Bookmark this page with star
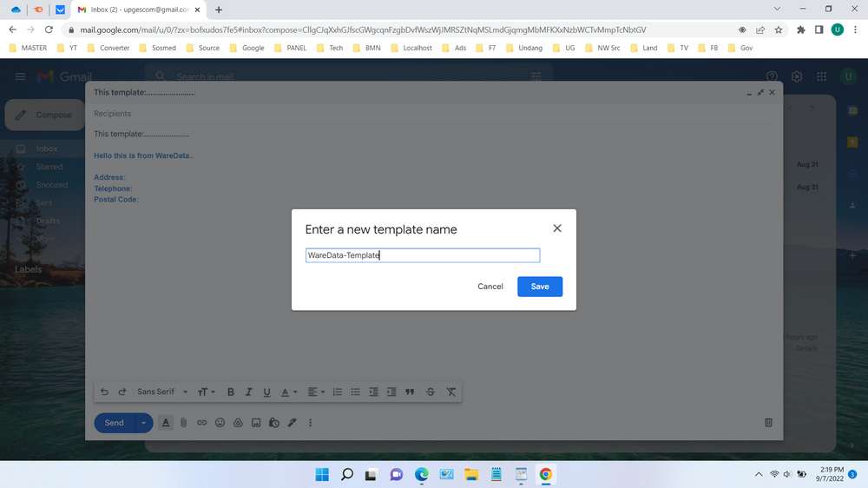 click(x=779, y=30)
